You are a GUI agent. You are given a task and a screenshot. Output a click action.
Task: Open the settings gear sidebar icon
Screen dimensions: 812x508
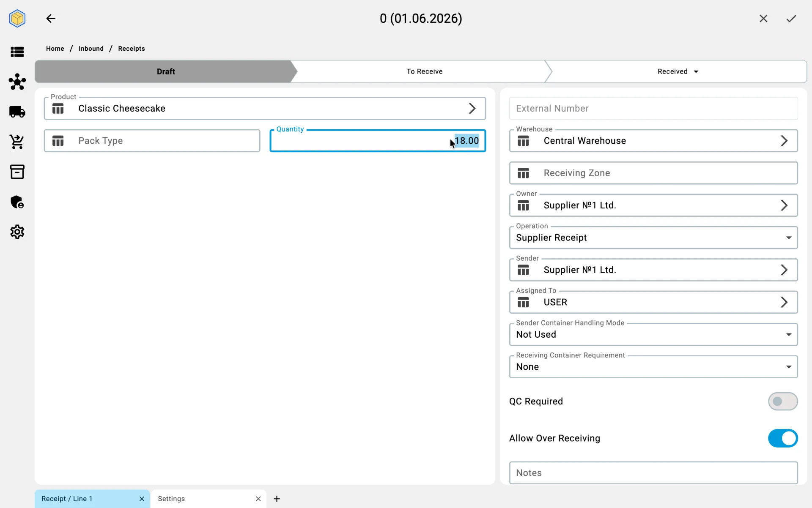point(17,232)
